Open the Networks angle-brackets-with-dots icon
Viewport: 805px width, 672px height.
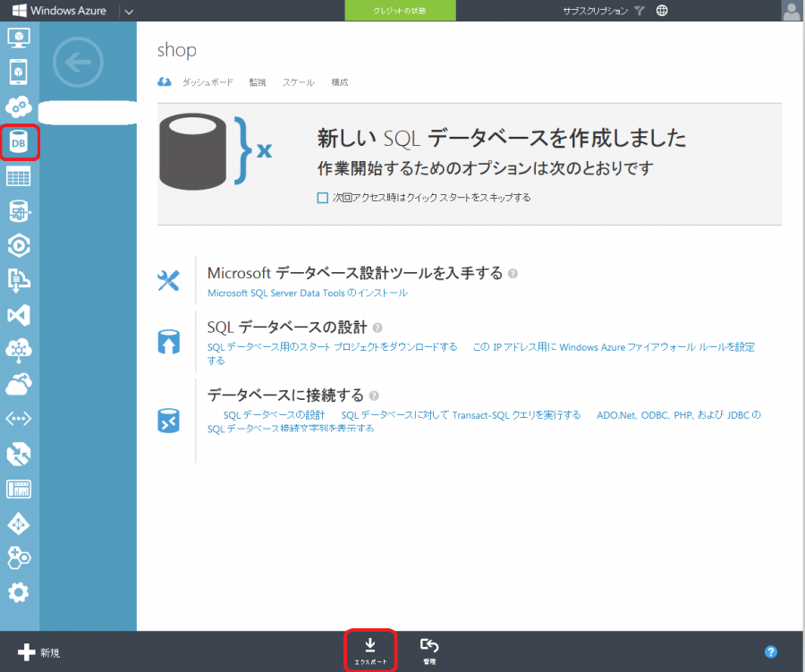[x=19, y=419]
